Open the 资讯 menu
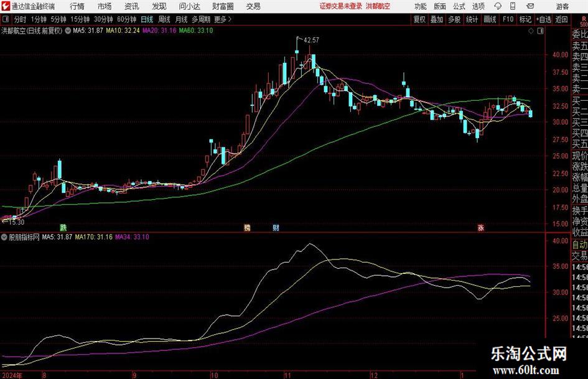The height and width of the screenshot is (379, 588). tap(132, 6)
